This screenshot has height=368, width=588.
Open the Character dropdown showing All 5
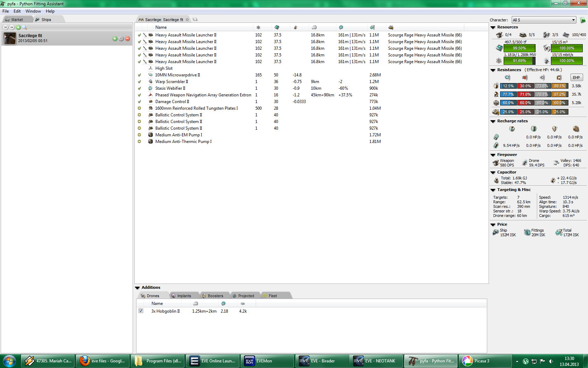(x=544, y=20)
